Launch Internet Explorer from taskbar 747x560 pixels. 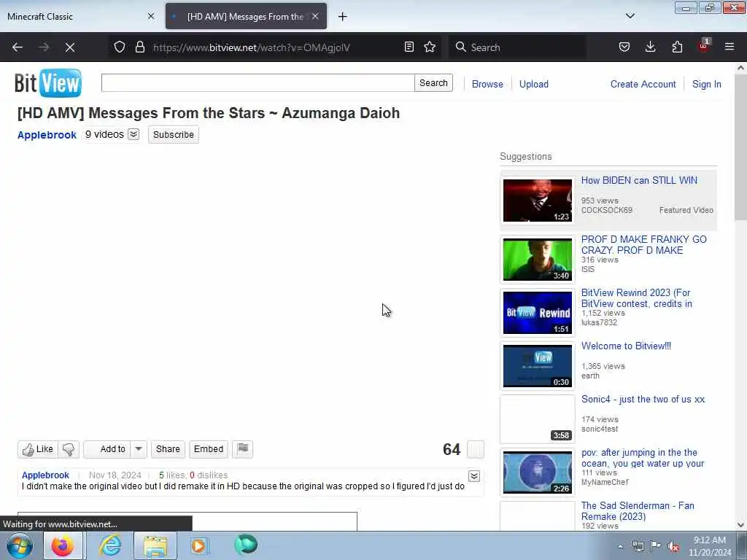click(x=110, y=545)
